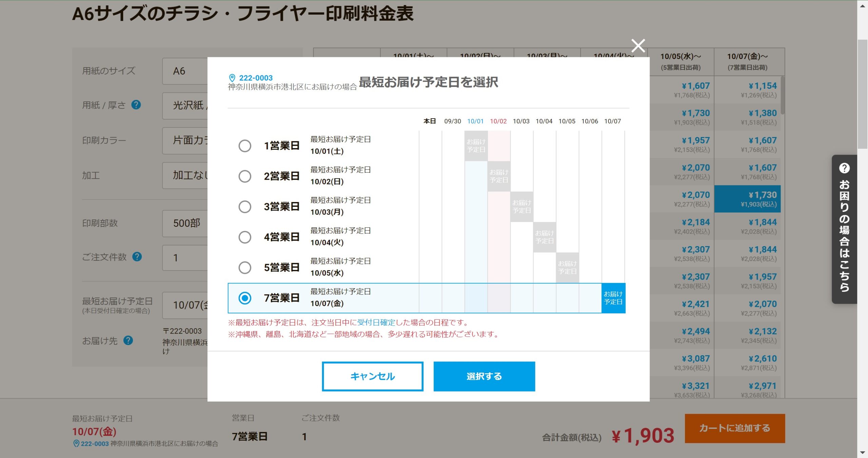Open the 印刷部数 500部 dropdown
Screen dimensions: 868x458
pyautogui.click(x=185, y=223)
